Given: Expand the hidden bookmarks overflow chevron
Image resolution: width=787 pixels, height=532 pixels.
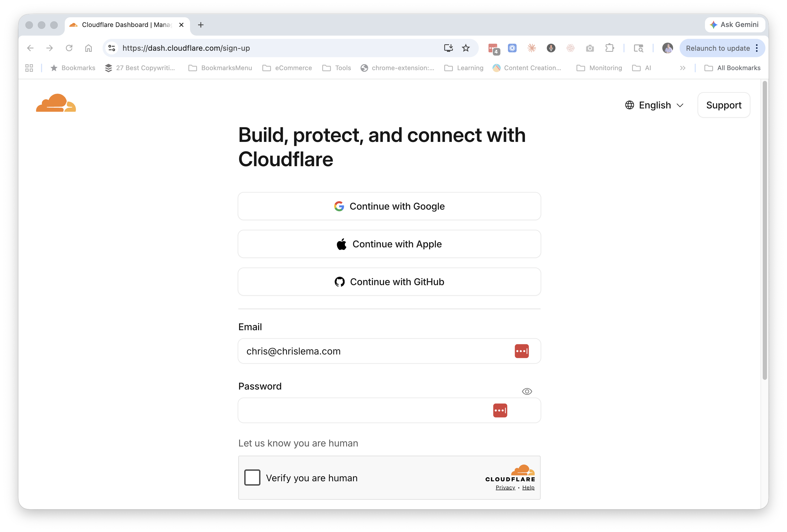Looking at the screenshot, I should pos(683,68).
